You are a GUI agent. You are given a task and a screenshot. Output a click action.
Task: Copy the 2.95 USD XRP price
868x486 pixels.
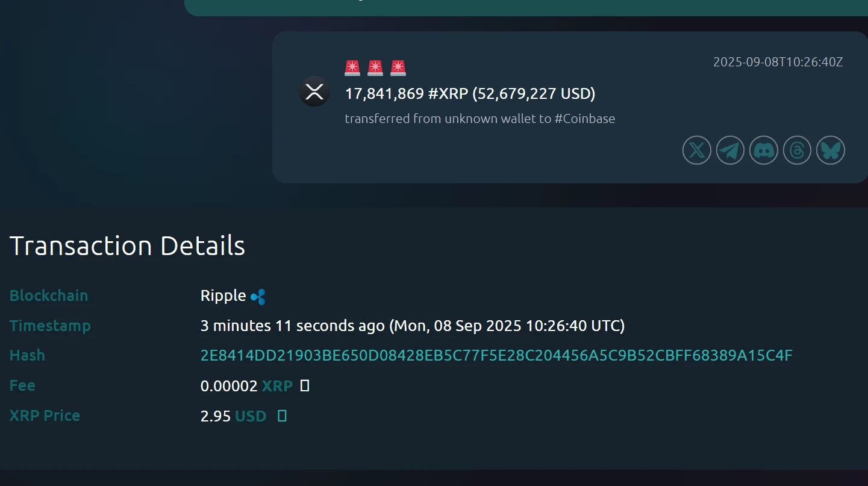coord(281,415)
